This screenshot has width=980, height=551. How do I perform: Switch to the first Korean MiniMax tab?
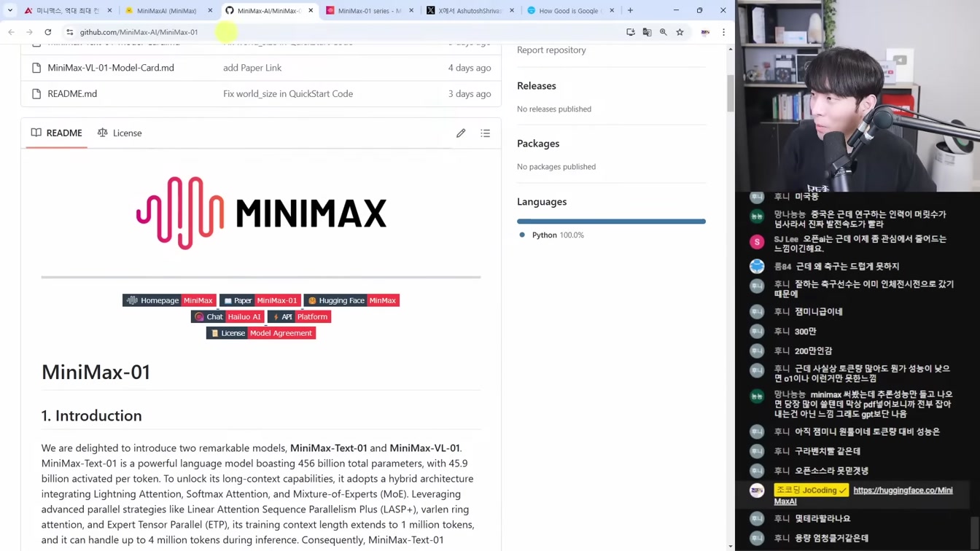[67, 11]
